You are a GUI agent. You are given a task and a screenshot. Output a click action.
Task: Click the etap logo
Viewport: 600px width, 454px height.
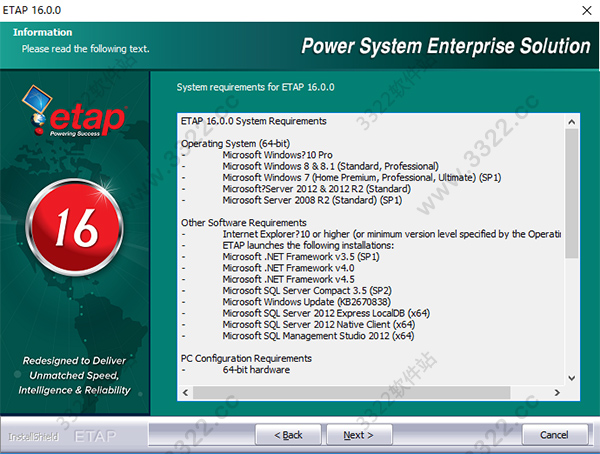[x=74, y=111]
